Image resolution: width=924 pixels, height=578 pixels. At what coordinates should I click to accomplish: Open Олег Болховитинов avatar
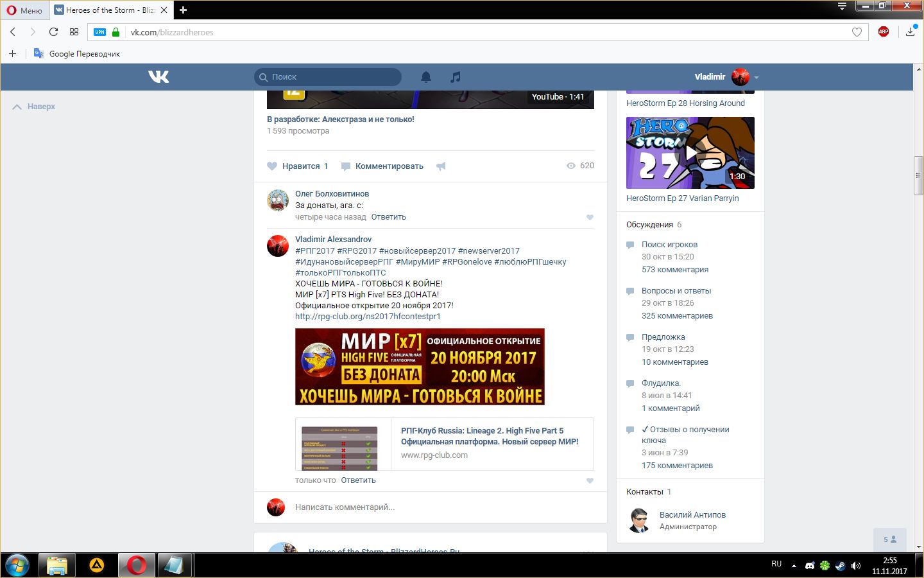278,200
